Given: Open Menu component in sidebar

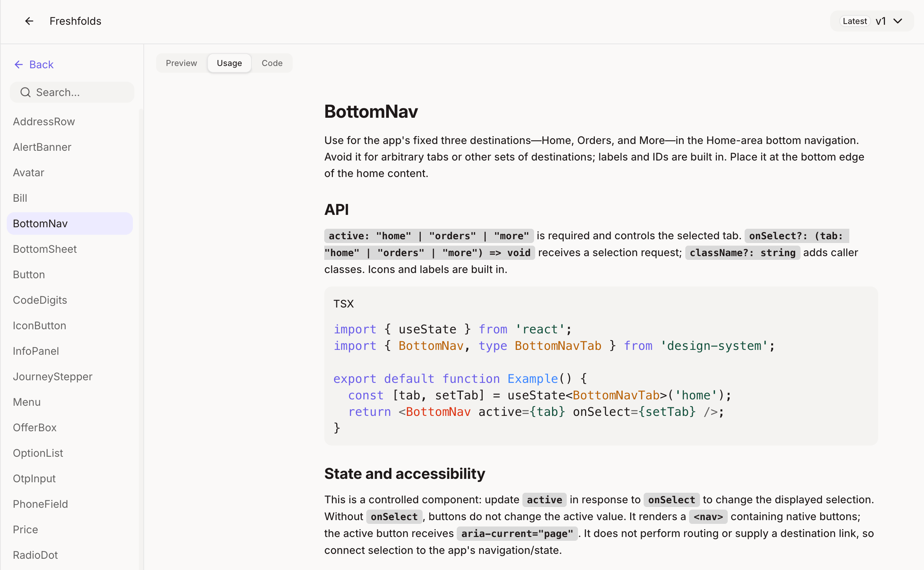Looking at the screenshot, I should tap(70, 402).
